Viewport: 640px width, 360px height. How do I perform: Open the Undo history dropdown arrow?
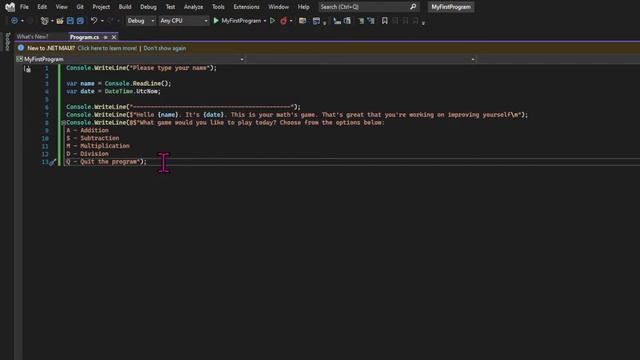click(x=102, y=21)
